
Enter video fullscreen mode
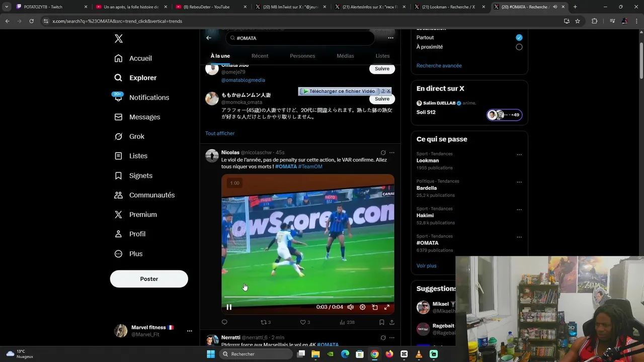coord(387,307)
